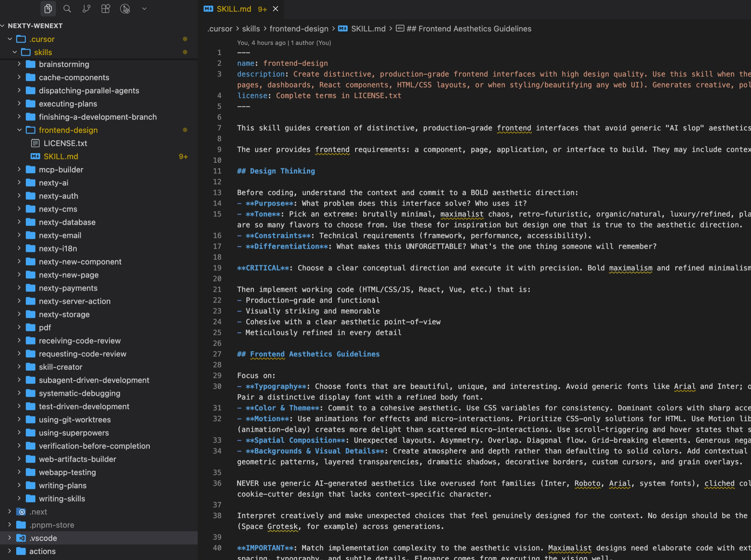Show more sidebar views chevron dropdown

[144, 9]
